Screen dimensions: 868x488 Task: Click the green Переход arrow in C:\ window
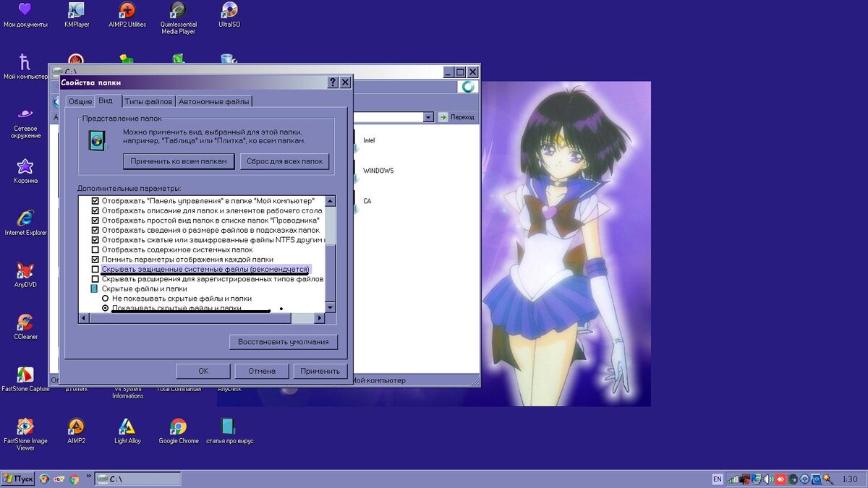[443, 117]
